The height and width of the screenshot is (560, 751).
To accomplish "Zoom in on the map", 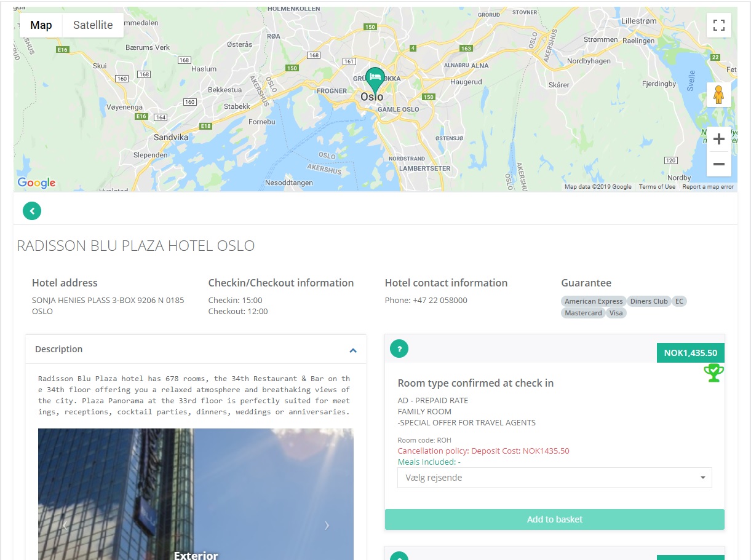I will click(x=718, y=140).
